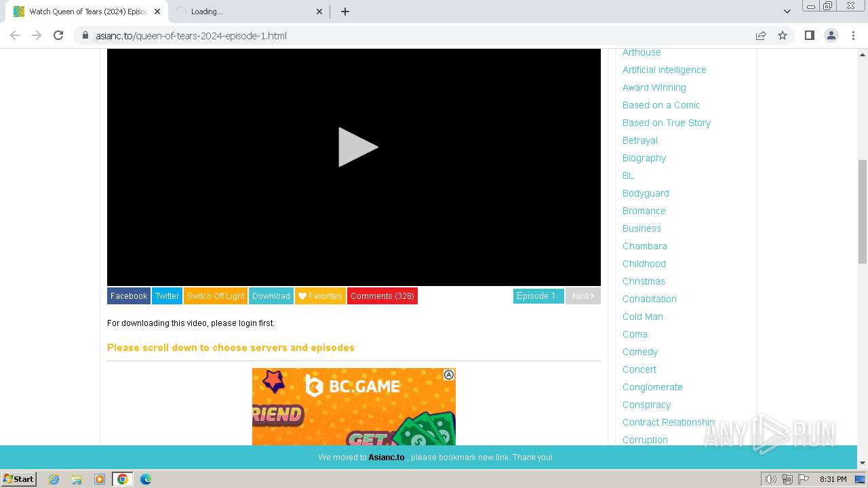Launch Internet Explorer from taskbar
868x488 pixels.
[54, 479]
